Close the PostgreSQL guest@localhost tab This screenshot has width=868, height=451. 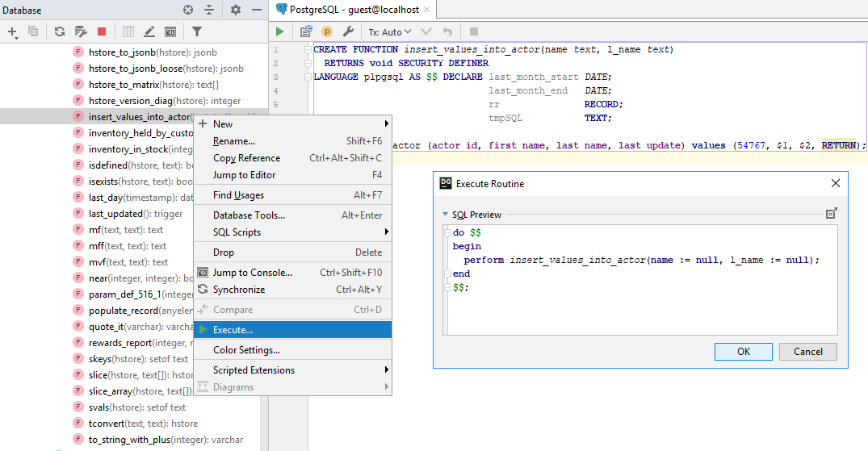click(x=427, y=10)
